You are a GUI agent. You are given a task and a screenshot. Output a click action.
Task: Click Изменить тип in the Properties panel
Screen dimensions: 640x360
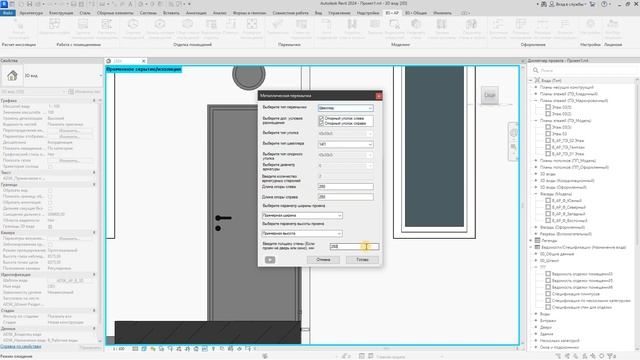click(85, 91)
